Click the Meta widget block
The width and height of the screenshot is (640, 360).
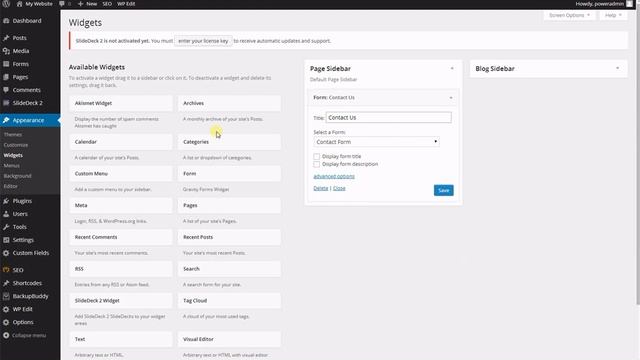tap(121, 205)
